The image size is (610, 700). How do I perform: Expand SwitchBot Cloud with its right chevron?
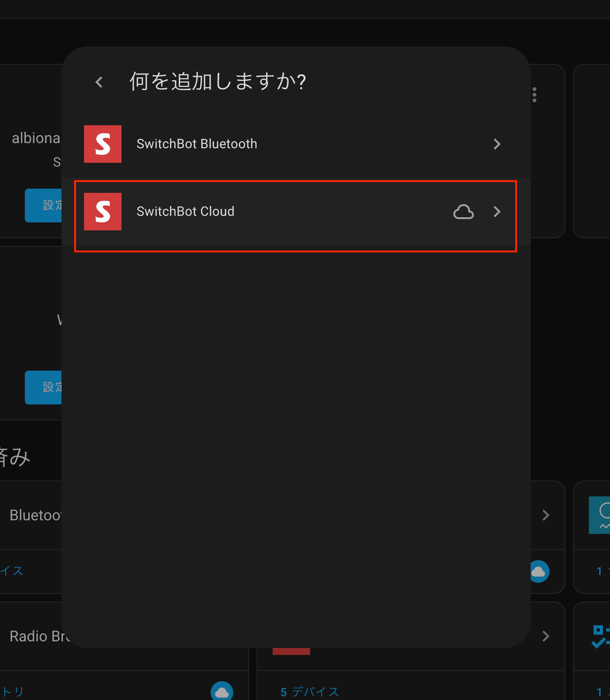pos(497,212)
